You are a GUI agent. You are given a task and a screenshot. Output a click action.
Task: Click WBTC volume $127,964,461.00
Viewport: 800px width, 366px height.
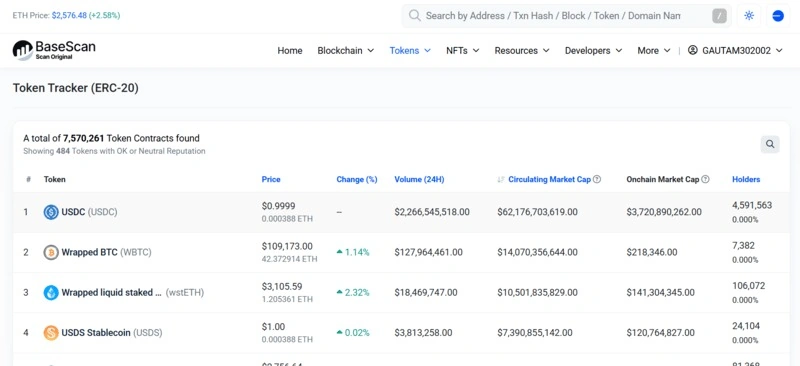pyautogui.click(x=429, y=252)
